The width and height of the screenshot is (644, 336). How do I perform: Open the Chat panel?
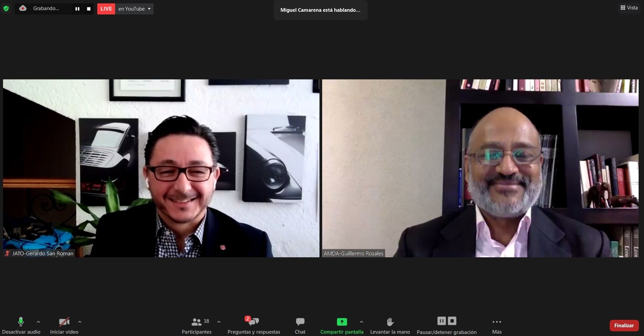300,326
